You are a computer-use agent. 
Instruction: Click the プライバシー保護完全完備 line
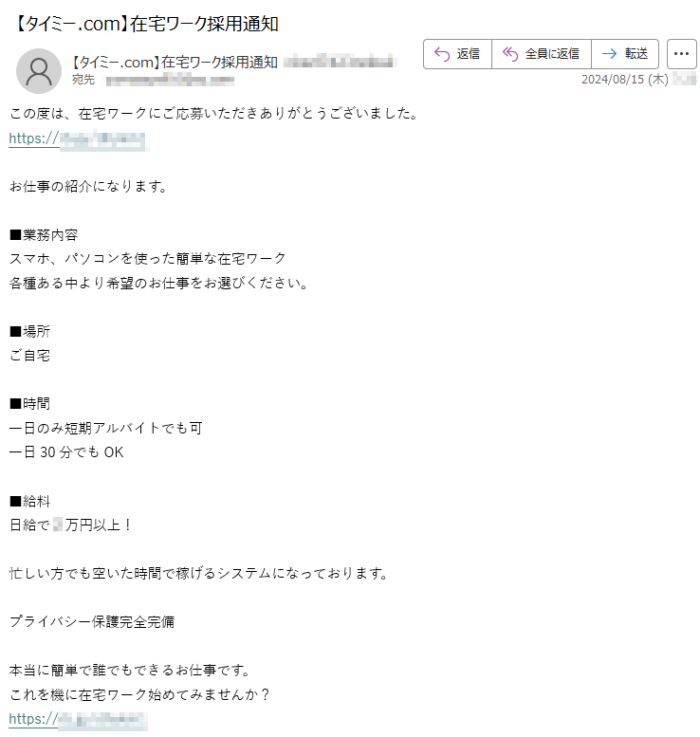point(92,621)
